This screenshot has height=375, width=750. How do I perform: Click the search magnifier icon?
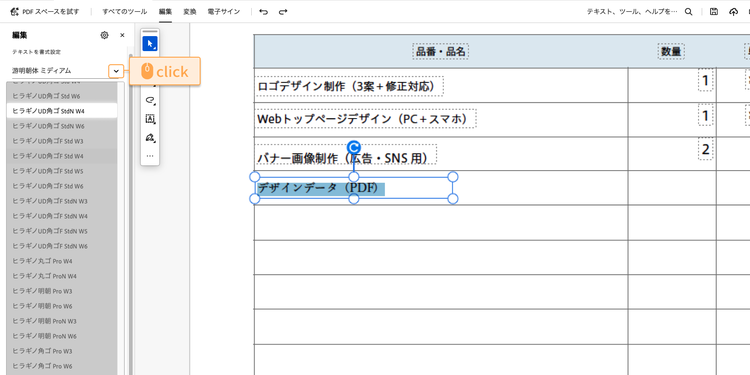[x=688, y=12]
